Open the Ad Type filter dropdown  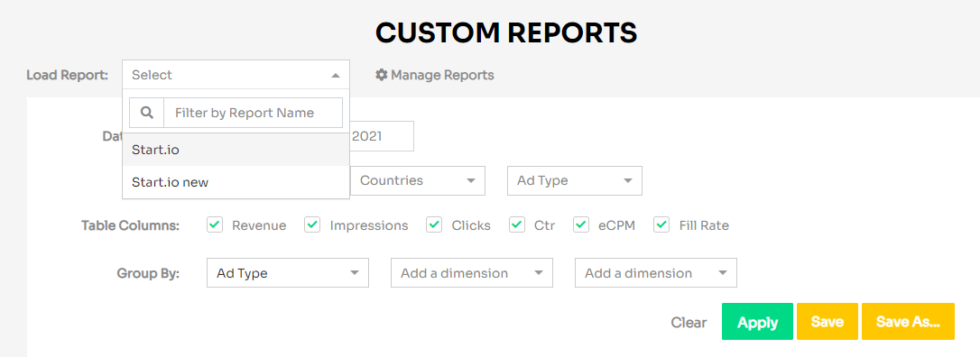coord(575,180)
